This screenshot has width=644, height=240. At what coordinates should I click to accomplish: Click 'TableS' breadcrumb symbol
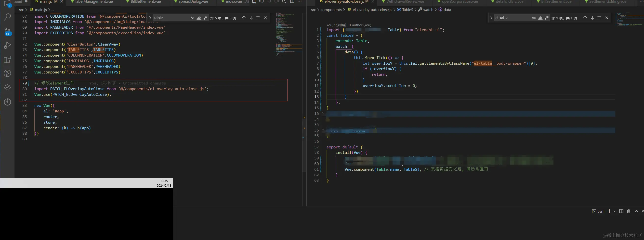click(407, 10)
